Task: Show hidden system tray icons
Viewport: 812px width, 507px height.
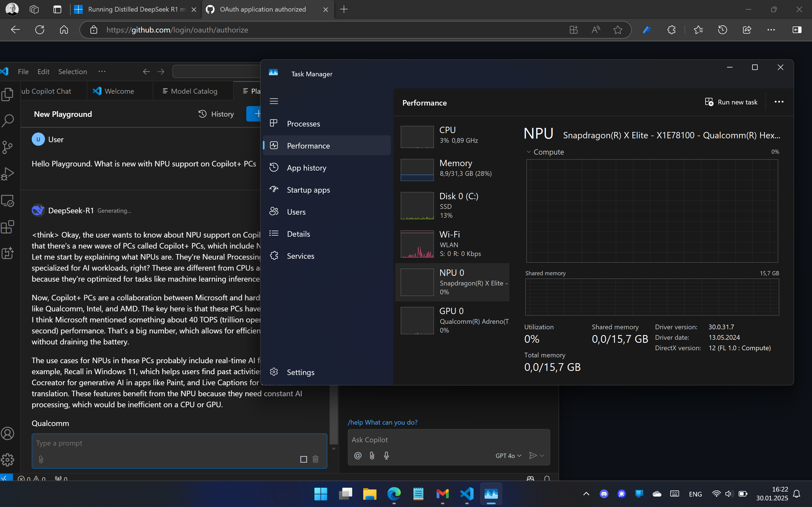Action: point(586,493)
